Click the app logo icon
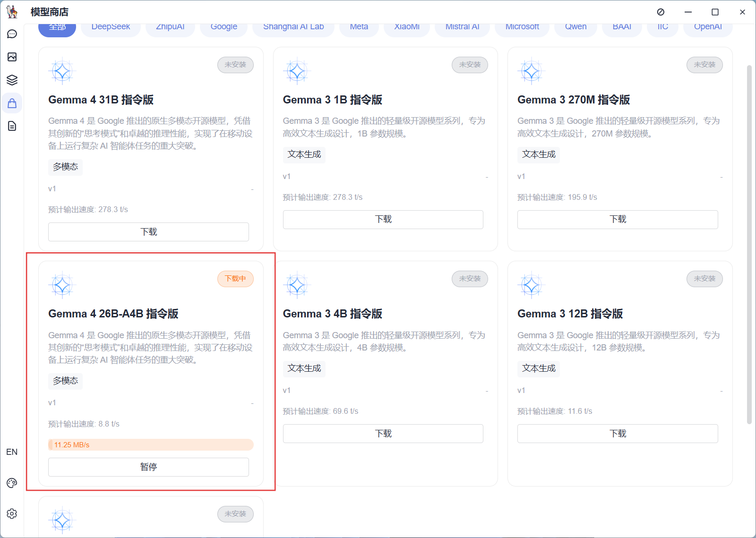The image size is (756, 538). [12, 12]
